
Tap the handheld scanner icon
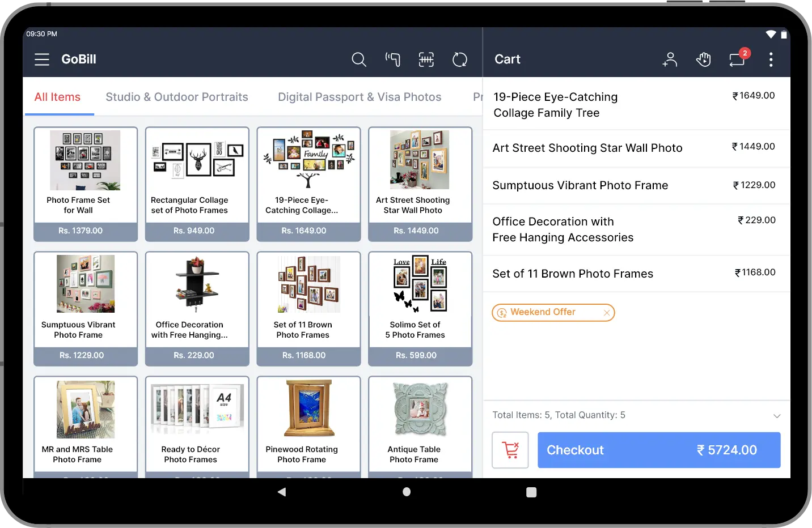click(x=392, y=59)
